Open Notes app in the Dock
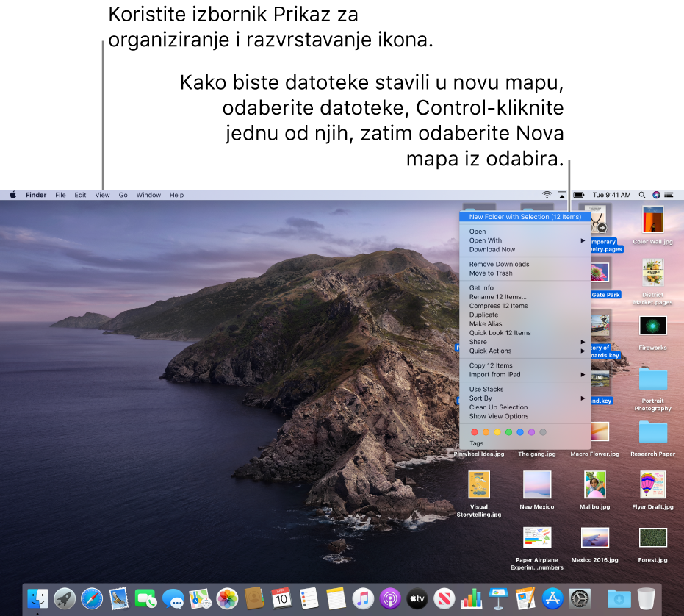The height and width of the screenshot is (616, 684). pos(336,598)
